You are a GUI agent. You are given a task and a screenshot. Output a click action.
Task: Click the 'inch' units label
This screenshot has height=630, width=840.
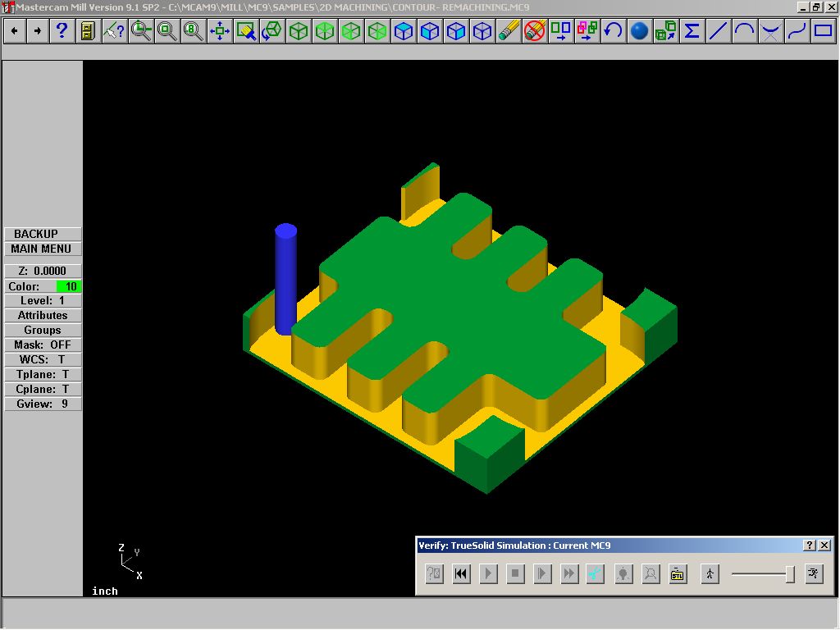click(105, 591)
